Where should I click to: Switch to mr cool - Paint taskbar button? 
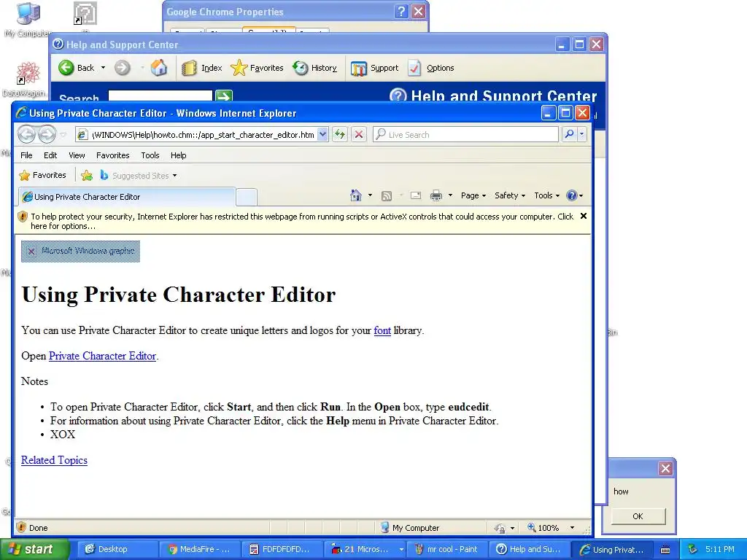click(446, 549)
